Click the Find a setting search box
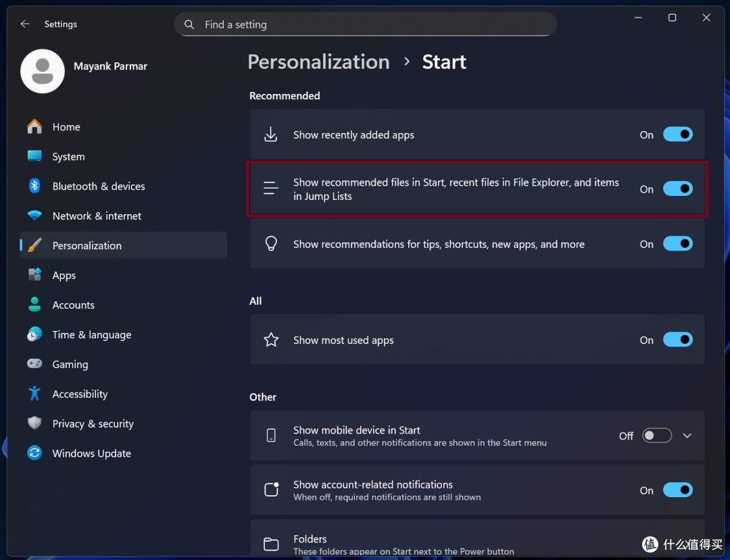Viewport: 730px width, 560px height. tap(366, 24)
